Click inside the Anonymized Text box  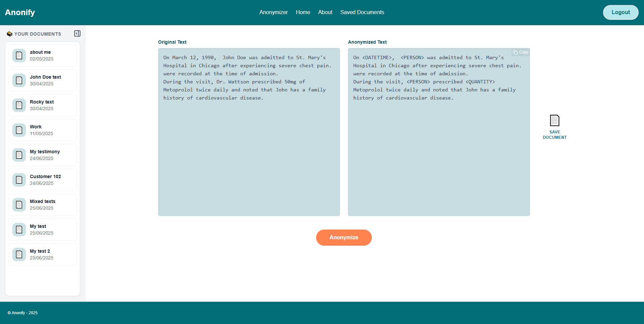[x=439, y=132]
